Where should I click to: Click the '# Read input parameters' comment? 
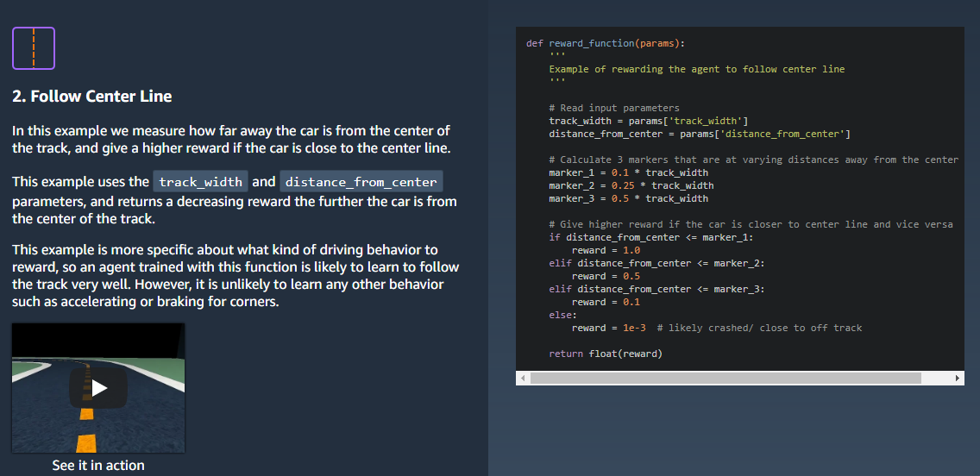coord(614,108)
